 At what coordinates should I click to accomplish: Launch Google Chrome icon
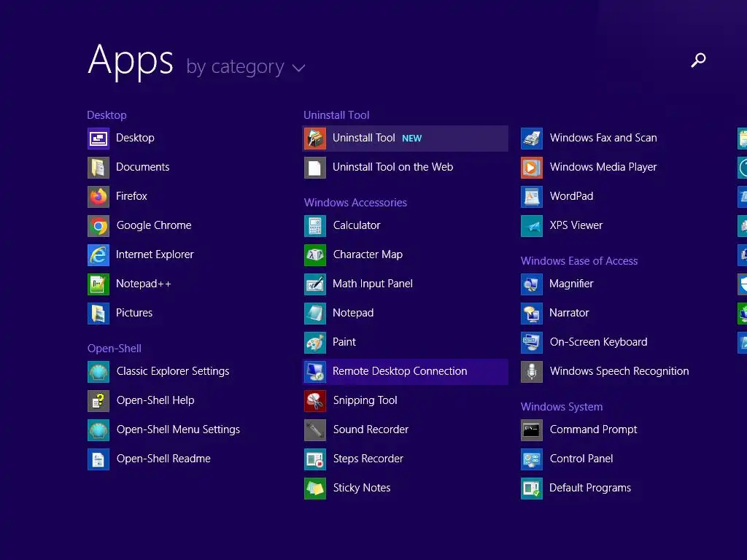coord(98,226)
